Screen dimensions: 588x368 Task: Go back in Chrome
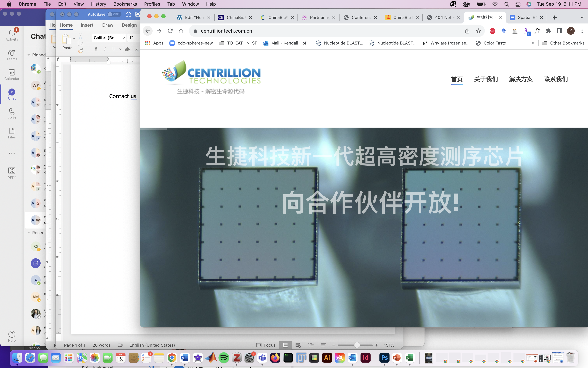pos(148,31)
